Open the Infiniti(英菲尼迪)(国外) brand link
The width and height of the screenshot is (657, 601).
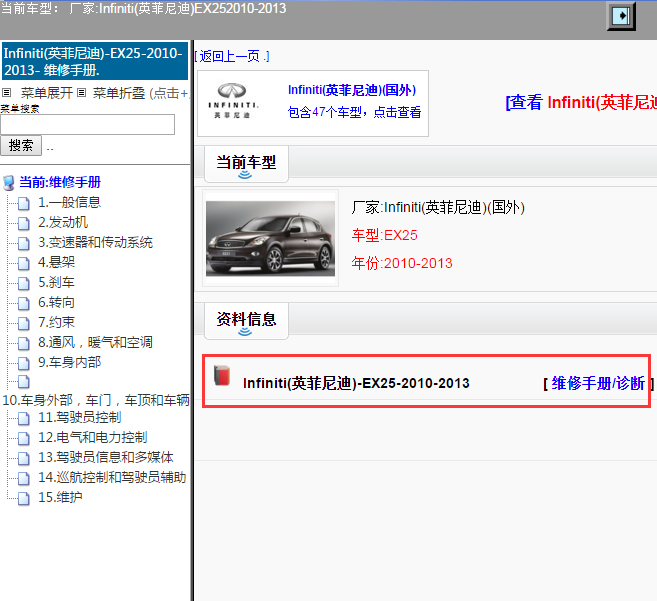tap(352, 90)
